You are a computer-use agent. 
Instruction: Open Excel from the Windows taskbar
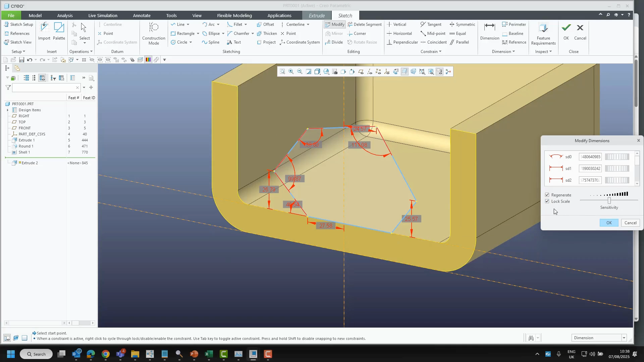click(x=209, y=354)
